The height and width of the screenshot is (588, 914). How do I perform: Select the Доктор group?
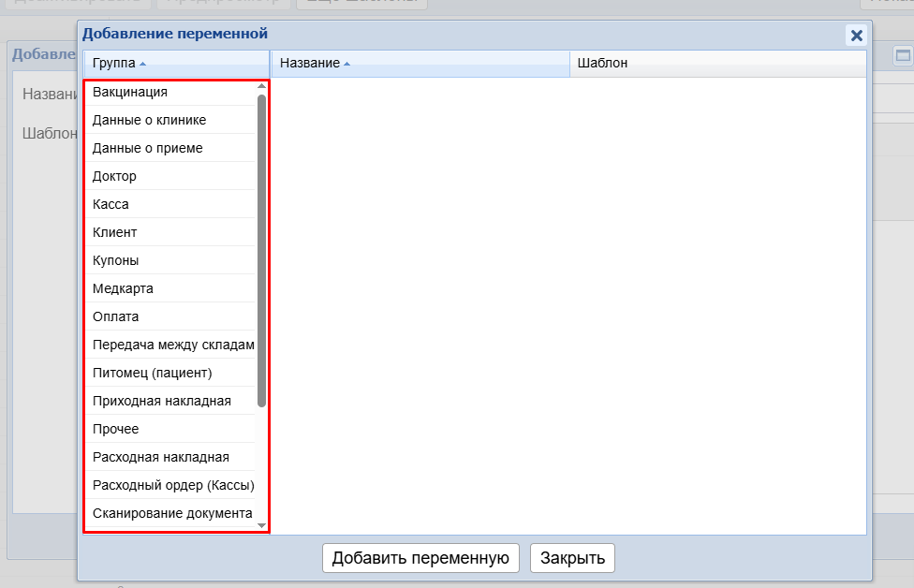(x=114, y=176)
